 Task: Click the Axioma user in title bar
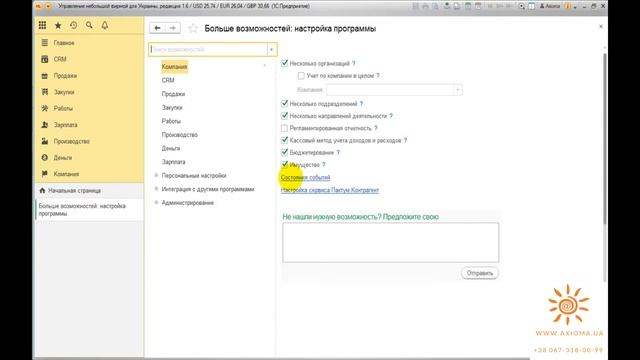(x=550, y=6)
